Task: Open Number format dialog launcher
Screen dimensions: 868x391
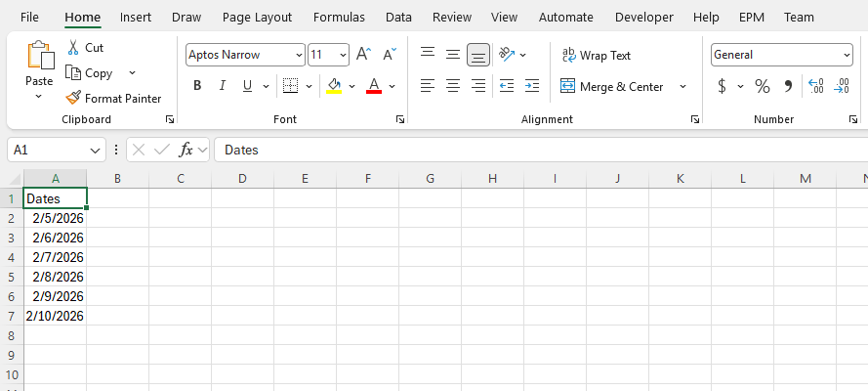Action: click(x=853, y=119)
